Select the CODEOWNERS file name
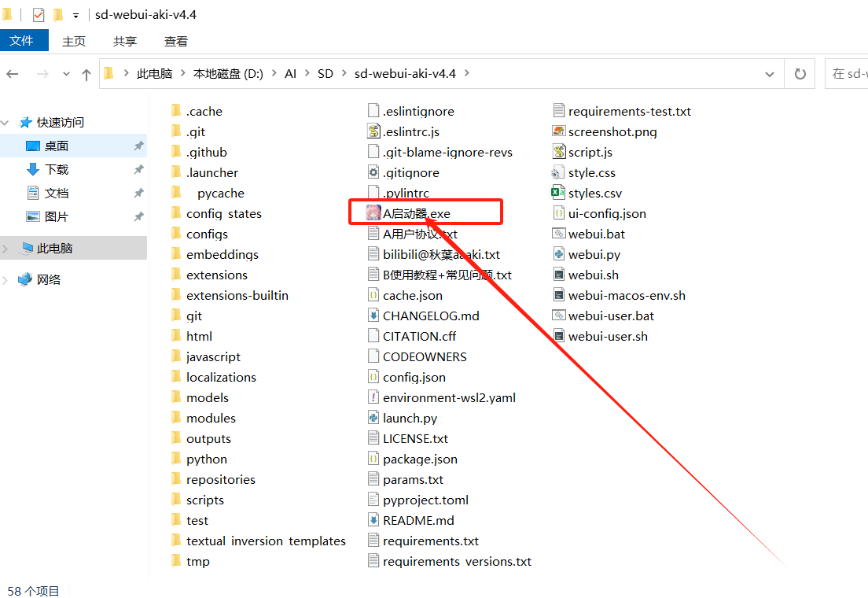This screenshot has height=598, width=868. coord(425,357)
